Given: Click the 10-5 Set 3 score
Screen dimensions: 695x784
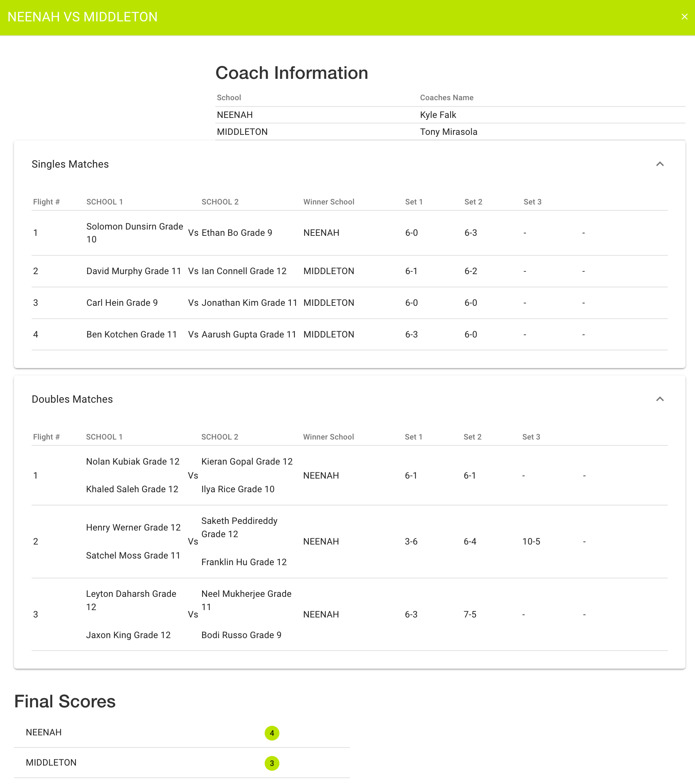Looking at the screenshot, I should pos(531,542).
